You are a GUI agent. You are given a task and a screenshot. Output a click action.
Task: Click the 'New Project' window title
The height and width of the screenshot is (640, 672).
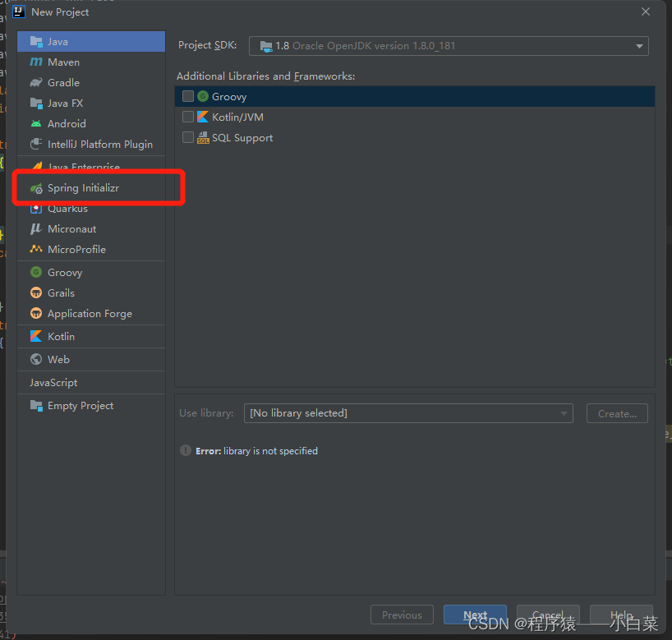click(x=60, y=12)
